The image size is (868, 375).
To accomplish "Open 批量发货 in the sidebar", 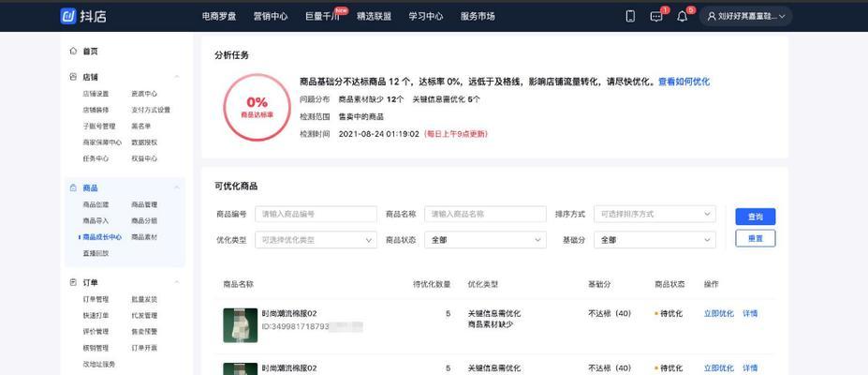I will [144, 299].
